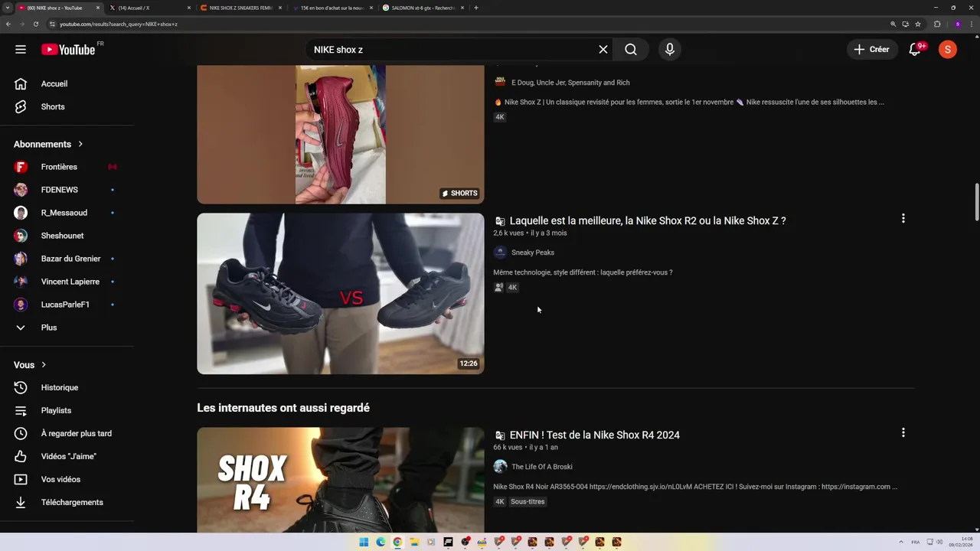Go to the YouTube logo home

coord(68,50)
